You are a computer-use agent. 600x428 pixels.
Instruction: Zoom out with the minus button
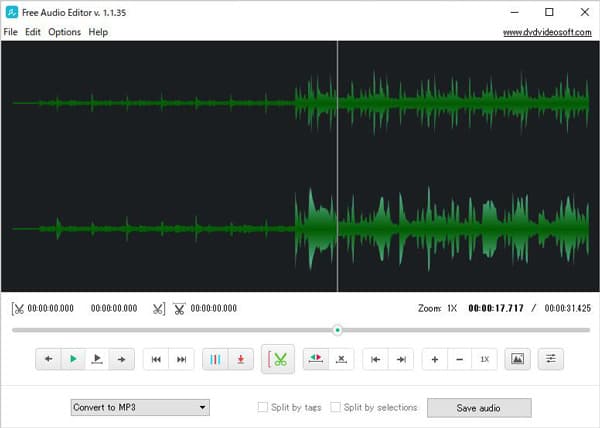460,359
